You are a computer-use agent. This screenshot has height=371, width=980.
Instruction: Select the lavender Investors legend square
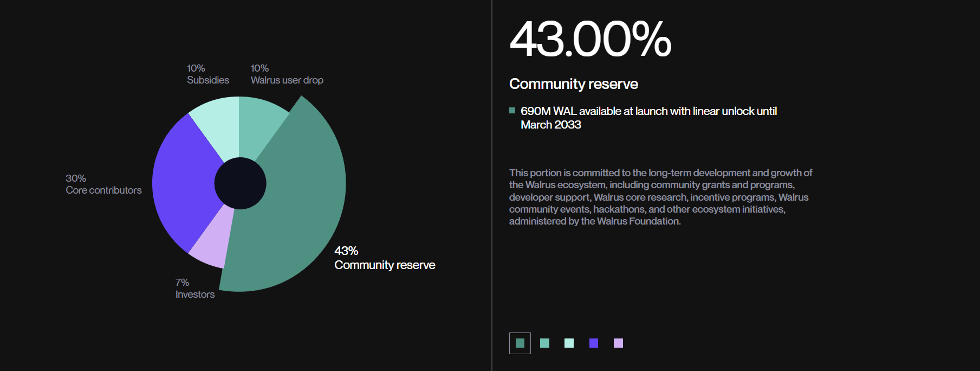click(x=618, y=343)
